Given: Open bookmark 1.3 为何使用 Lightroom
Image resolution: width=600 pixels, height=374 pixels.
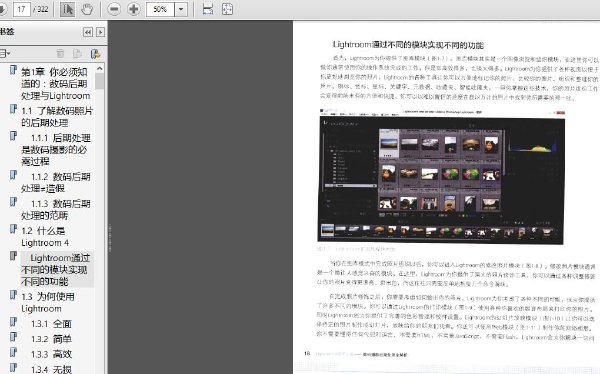Looking at the screenshot, I should 48,302.
